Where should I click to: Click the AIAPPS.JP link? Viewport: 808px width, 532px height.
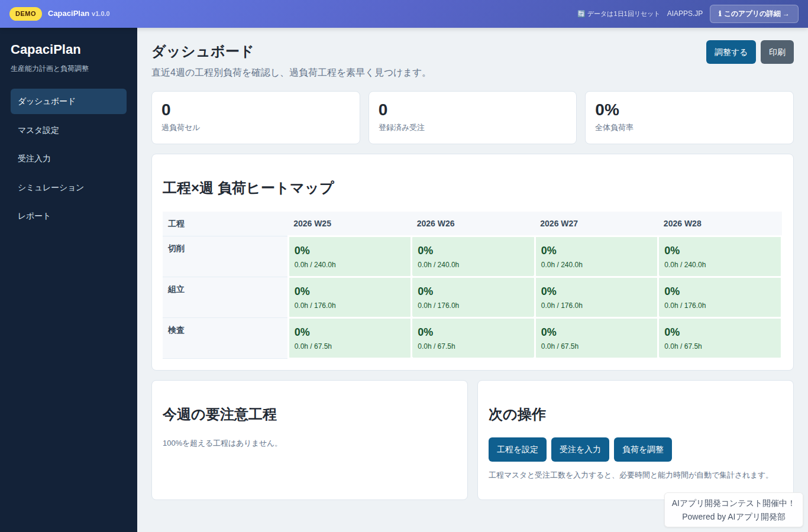pos(684,14)
